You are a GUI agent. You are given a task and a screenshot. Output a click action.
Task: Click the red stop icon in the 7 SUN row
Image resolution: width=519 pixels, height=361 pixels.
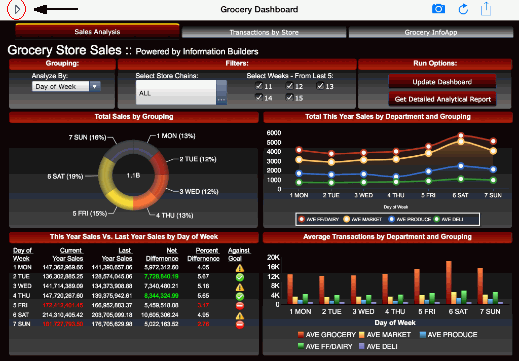(x=240, y=325)
